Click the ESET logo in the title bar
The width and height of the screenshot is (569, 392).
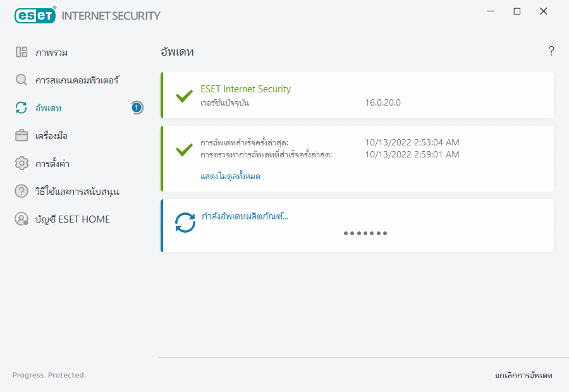[35, 15]
